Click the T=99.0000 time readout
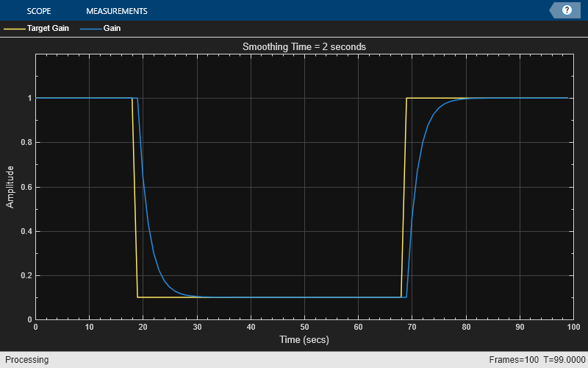This screenshot has width=588, height=368. click(564, 360)
